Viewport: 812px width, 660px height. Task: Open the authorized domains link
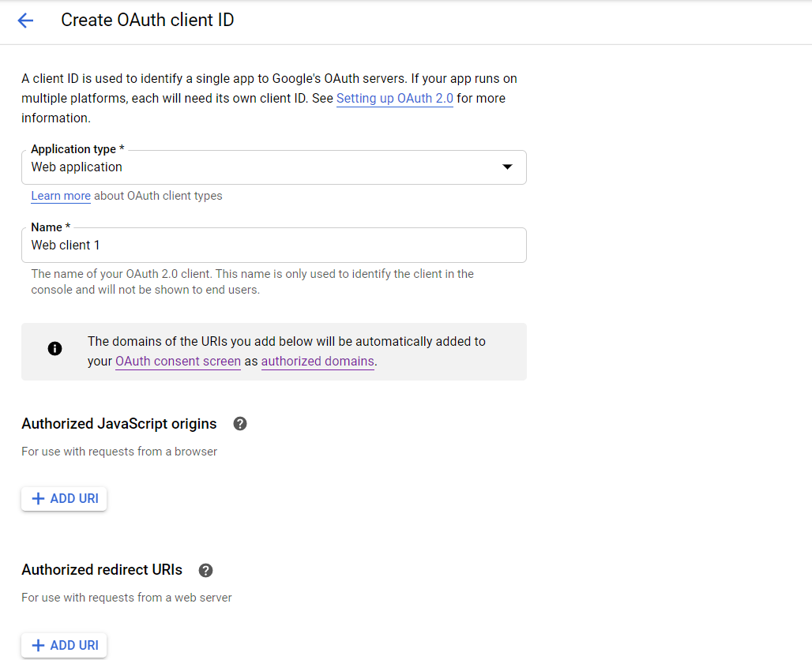coord(318,362)
